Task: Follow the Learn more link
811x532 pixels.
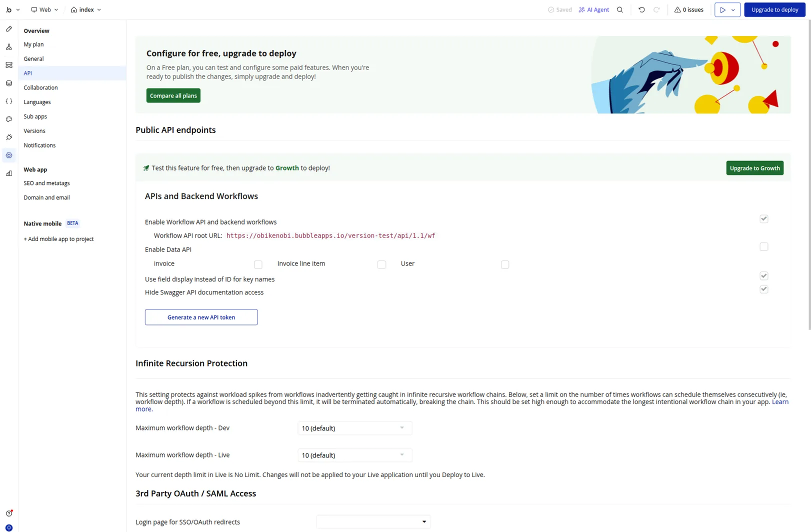Action: (x=780, y=401)
